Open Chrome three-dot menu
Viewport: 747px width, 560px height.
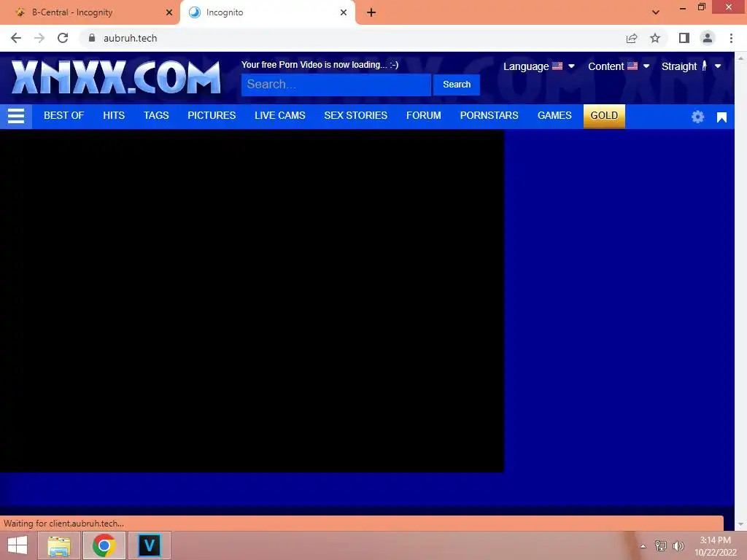[731, 38]
